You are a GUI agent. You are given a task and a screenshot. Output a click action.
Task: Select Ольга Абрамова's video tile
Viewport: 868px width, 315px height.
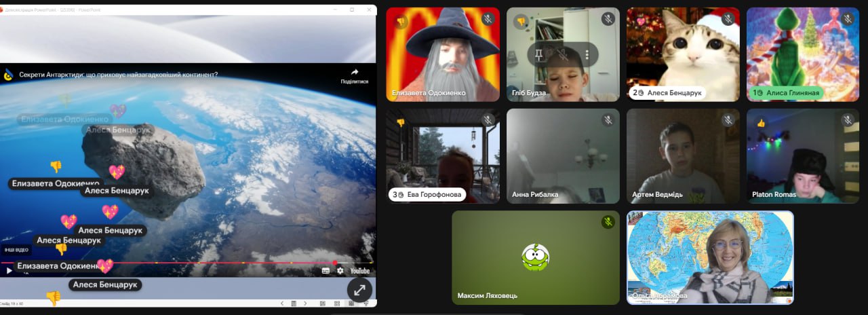710,257
